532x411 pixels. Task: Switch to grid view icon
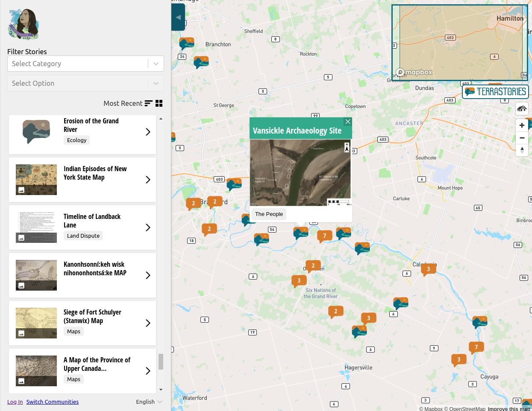[159, 103]
